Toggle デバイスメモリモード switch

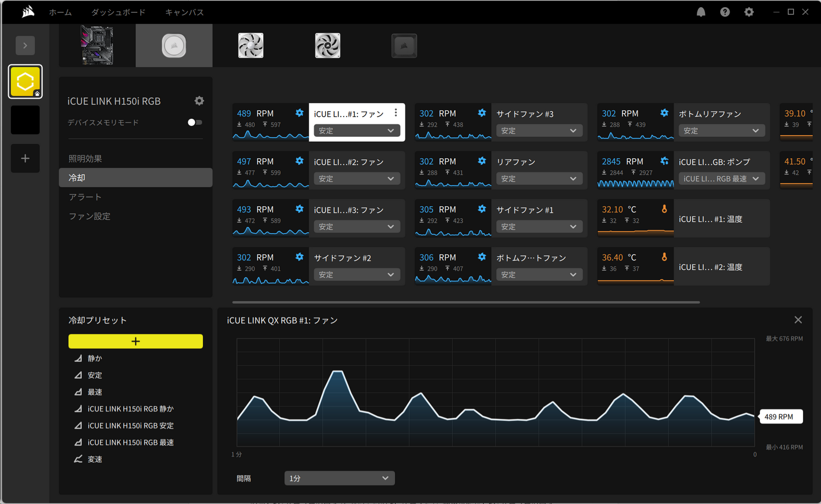click(x=194, y=123)
